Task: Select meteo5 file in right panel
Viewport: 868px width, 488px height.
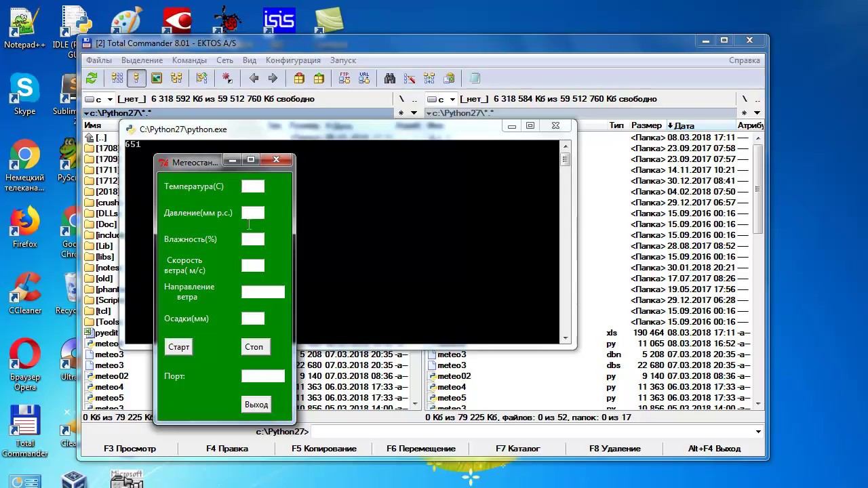Action: tap(452, 398)
